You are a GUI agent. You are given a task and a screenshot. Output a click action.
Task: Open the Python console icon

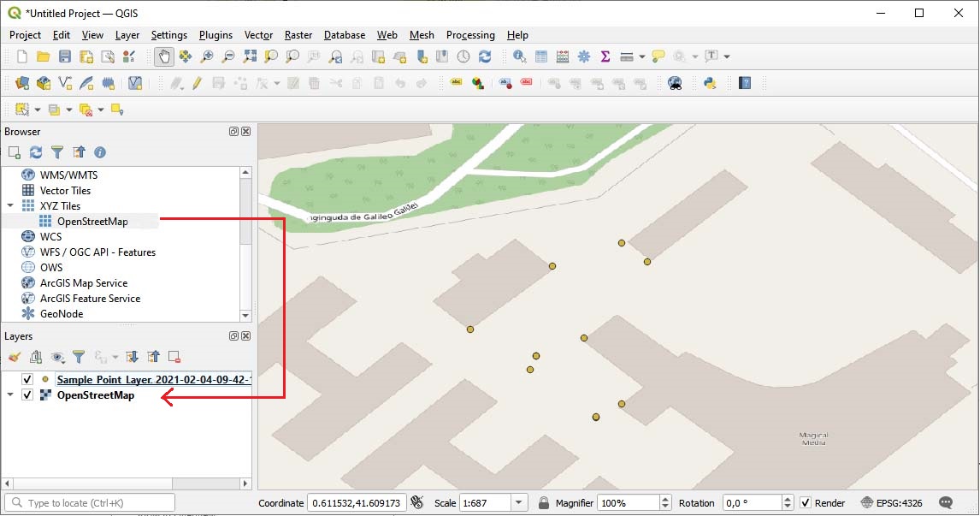pyautogui.click(x=709, y=83)
